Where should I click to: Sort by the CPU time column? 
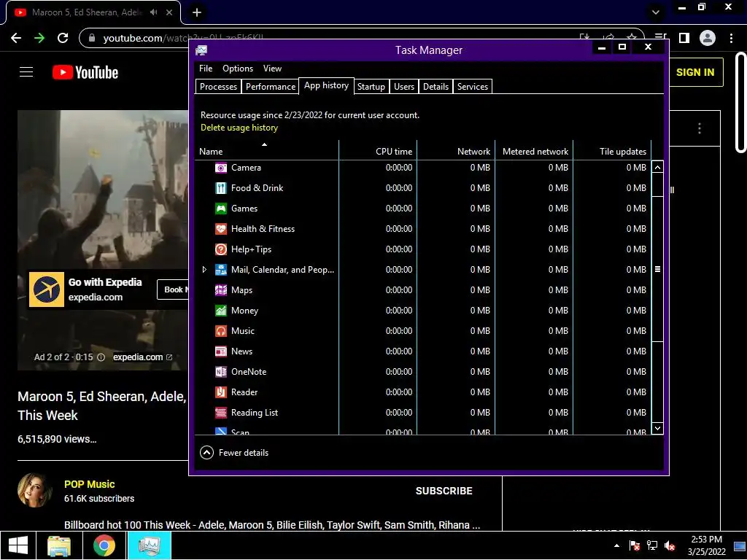click(x=378, y=151)
